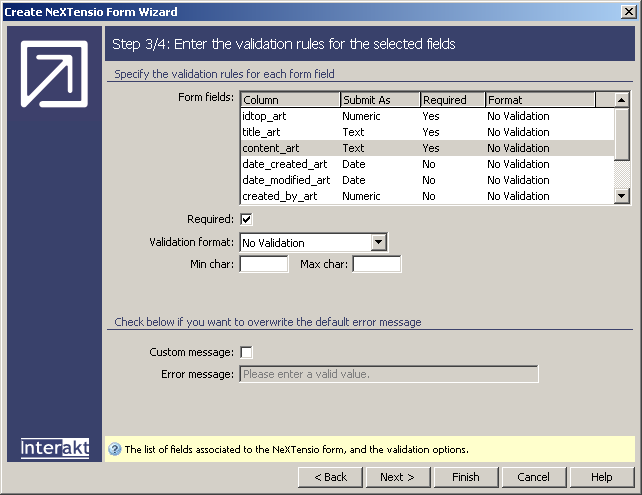The image size is (642, 495).
Task: Click the form fields scrollbar thumb
Action: [x=622, y=134]
